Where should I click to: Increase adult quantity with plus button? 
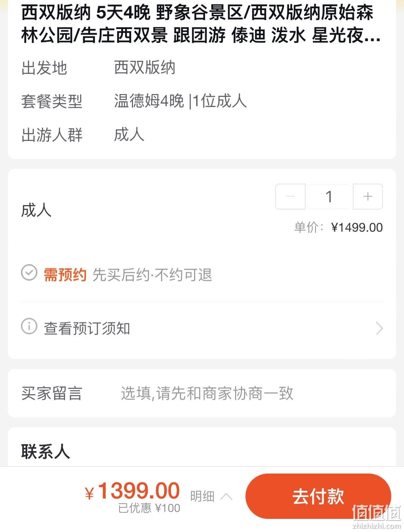[368, 197]
